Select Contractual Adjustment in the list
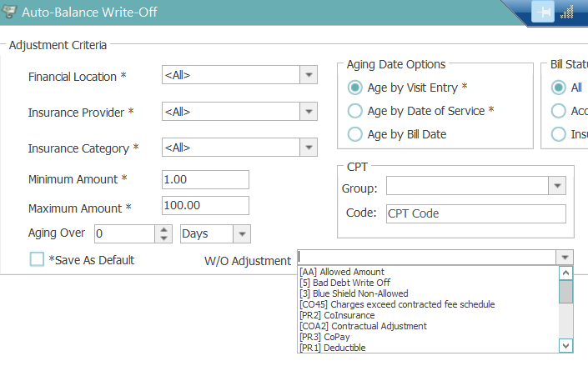Screen dimensions: 588x371 pos(363,326)
